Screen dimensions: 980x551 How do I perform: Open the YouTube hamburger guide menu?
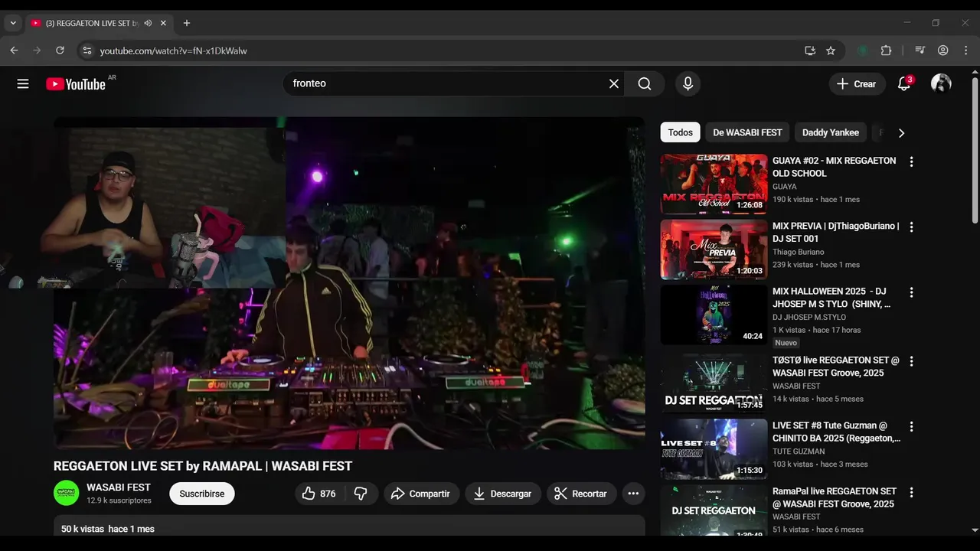(x=23, y=84)
